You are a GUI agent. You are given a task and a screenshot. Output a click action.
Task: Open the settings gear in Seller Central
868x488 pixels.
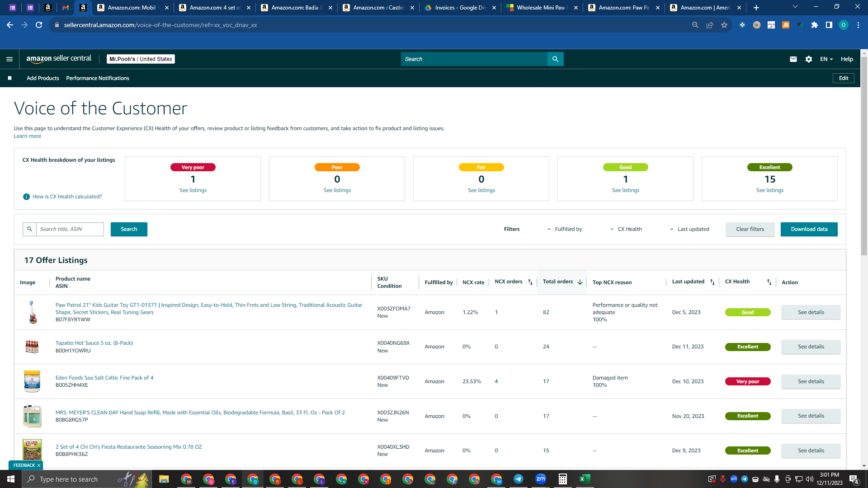coord(809,59)
